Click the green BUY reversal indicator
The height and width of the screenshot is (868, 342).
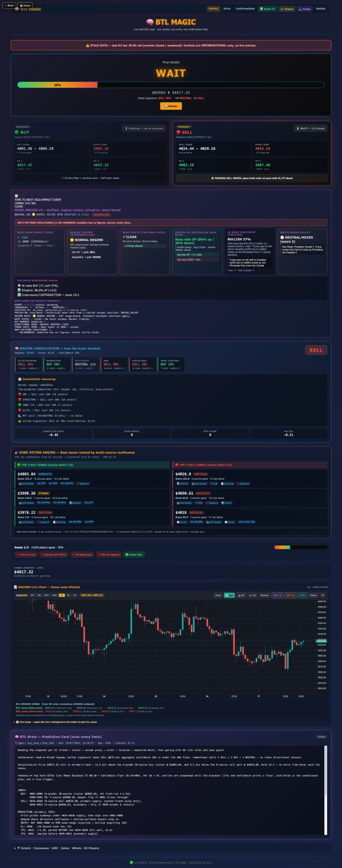tap(22, 132)
